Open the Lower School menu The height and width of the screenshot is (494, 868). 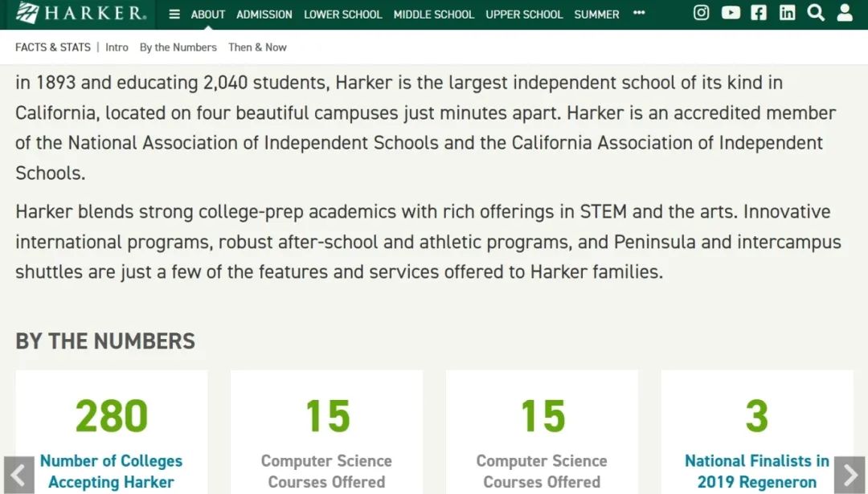[x=342, y=14]
